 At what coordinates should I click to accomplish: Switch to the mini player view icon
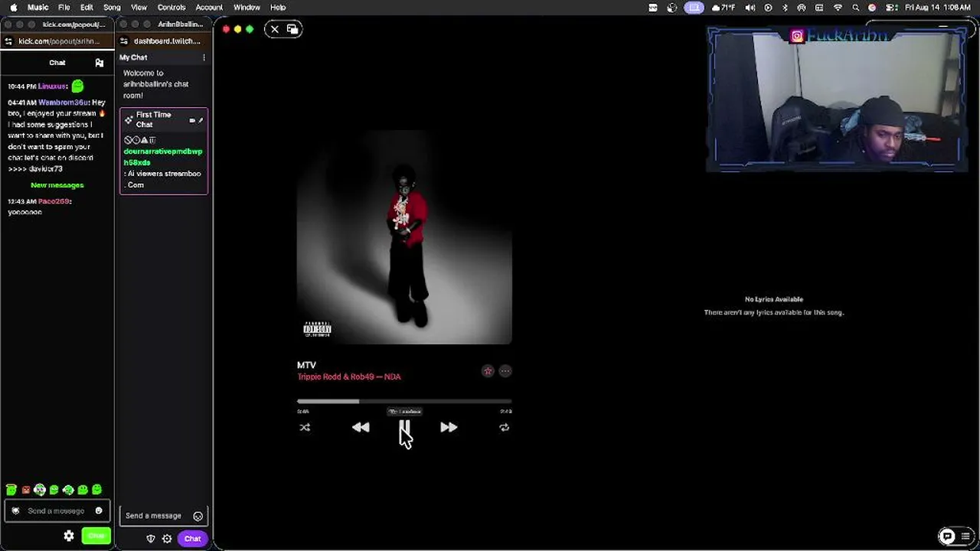292,29
